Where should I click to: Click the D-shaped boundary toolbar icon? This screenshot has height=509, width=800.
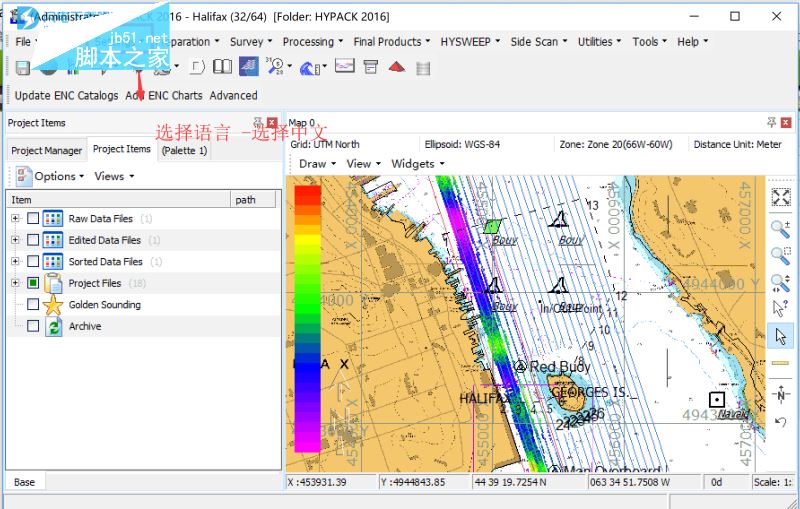click(x=197, y=67)
